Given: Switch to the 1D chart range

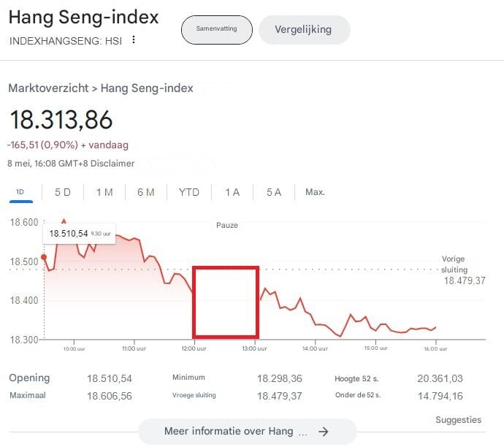Looking at the screenshot, I should pos(20,192).
